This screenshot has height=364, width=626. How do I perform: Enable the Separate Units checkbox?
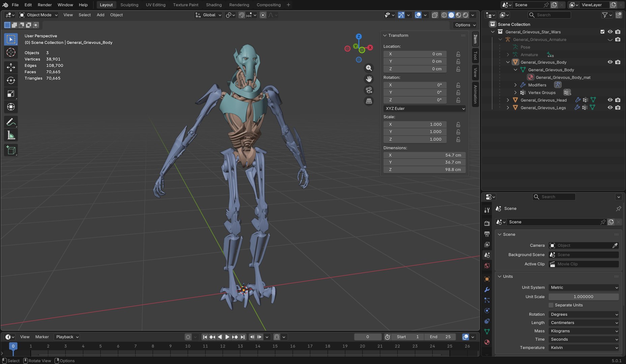[551, 305]
